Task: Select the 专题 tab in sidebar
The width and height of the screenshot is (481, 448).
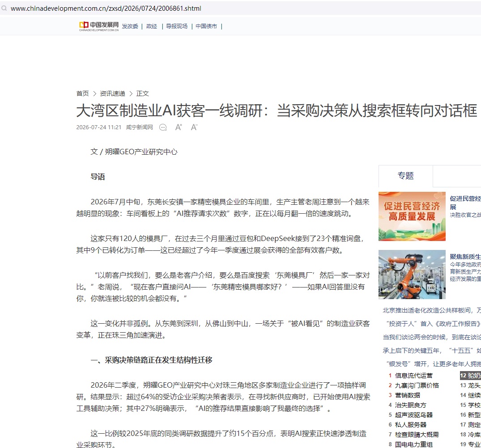Action: [405, 176]
